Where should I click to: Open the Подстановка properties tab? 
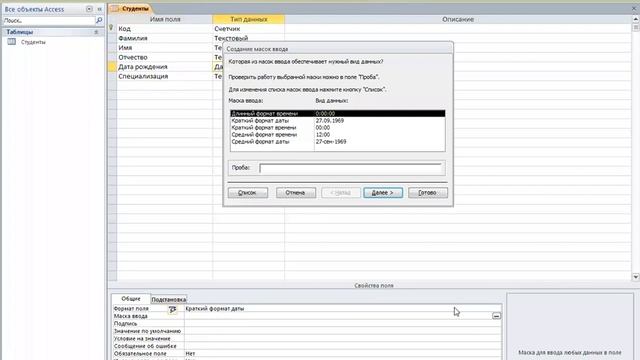coord(169,300)
